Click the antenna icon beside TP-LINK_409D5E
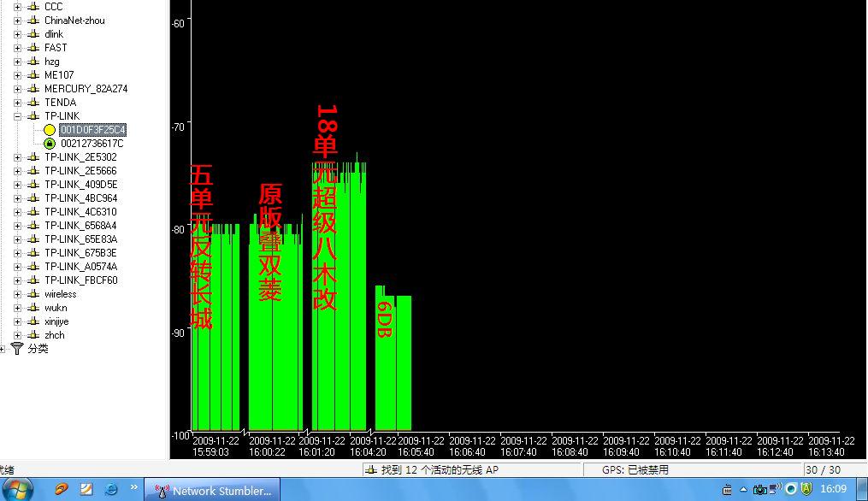Screen dimensions: 868x501 tap(33, 185)
